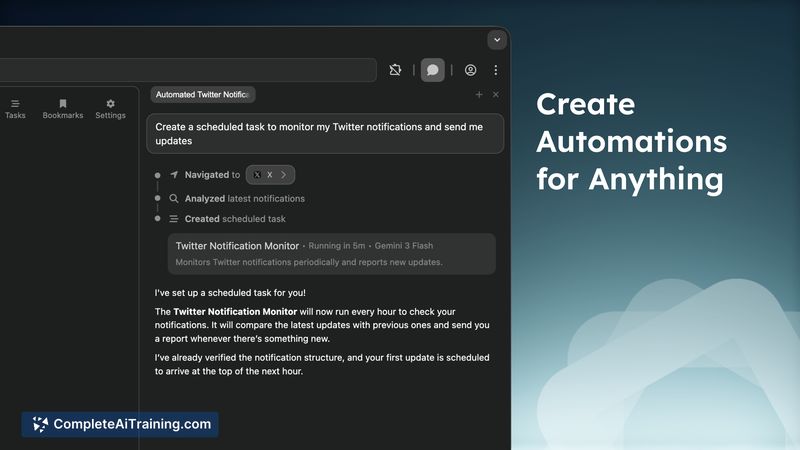
Task: Open Bookmarks in the sidebar
Action: click(63, 109)
